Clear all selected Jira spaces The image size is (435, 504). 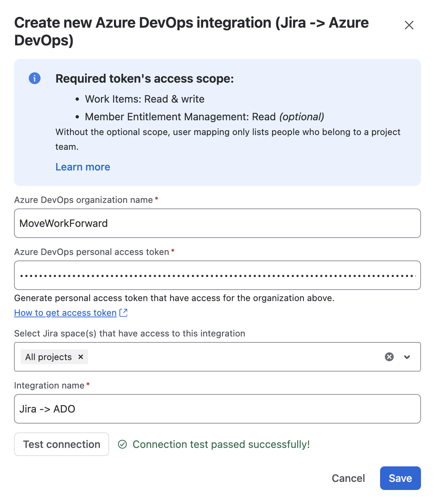389,357
